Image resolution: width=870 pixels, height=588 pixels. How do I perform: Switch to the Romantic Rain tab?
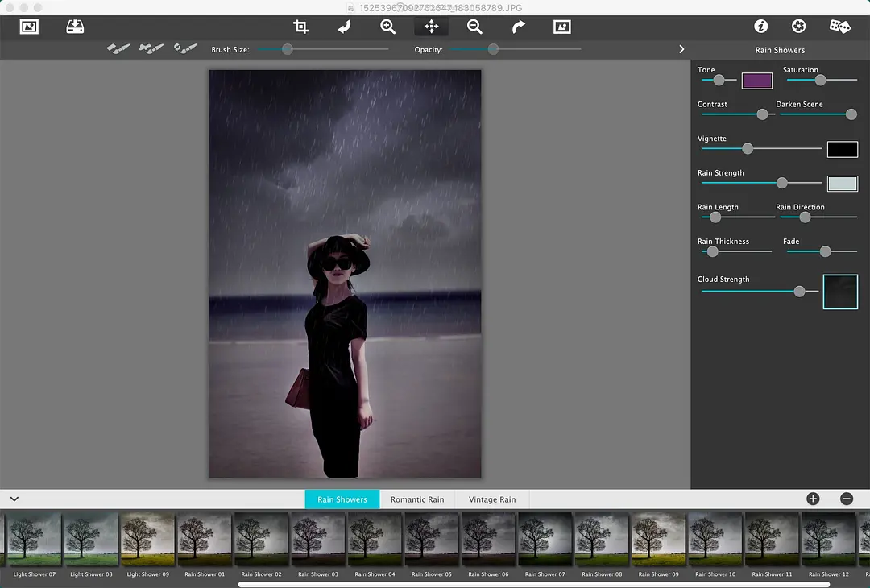pos(417,499)
